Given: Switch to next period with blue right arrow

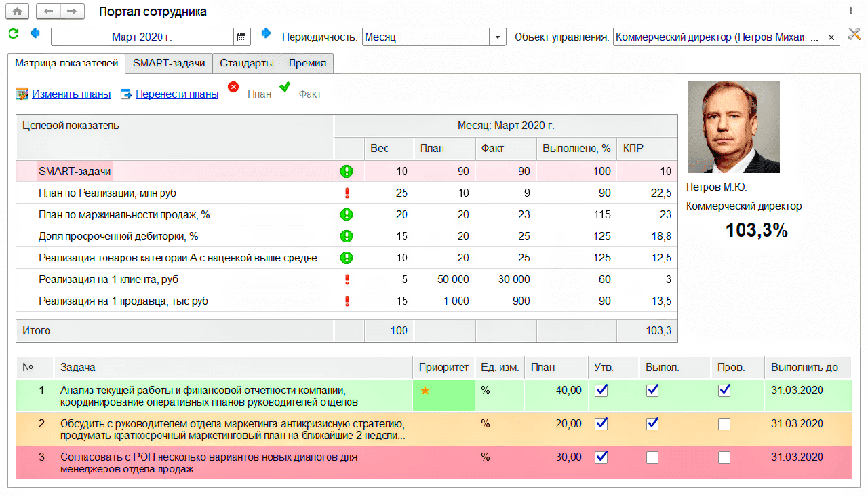Looking at the screenshot, I should [x=266, y=33].
